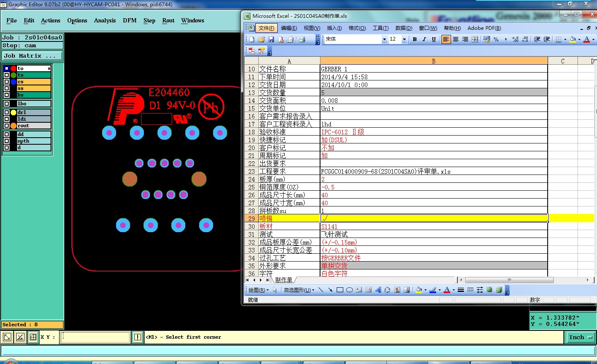The image size is (597, 364).
Task: Click the Save icon in Excel toolbar
Action: [x=271, y=39]
